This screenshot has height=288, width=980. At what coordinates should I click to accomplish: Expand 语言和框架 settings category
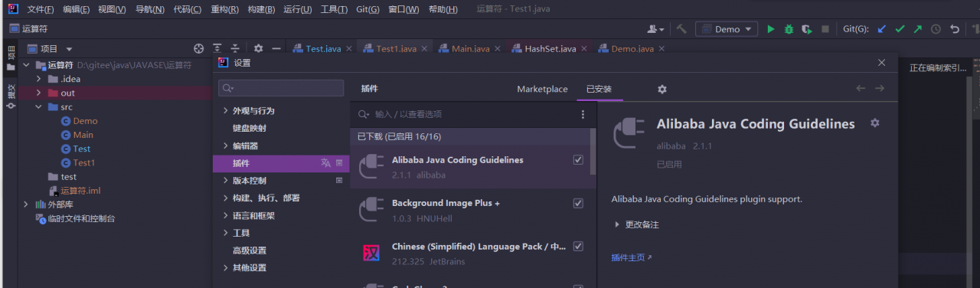click(x=225, y=215)
